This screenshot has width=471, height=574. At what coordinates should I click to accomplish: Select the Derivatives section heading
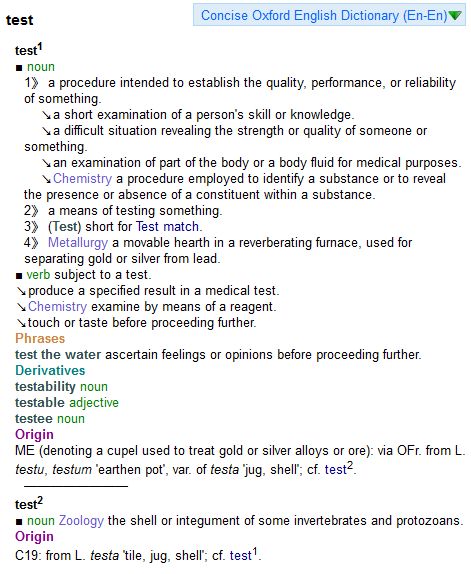(50, 370)
